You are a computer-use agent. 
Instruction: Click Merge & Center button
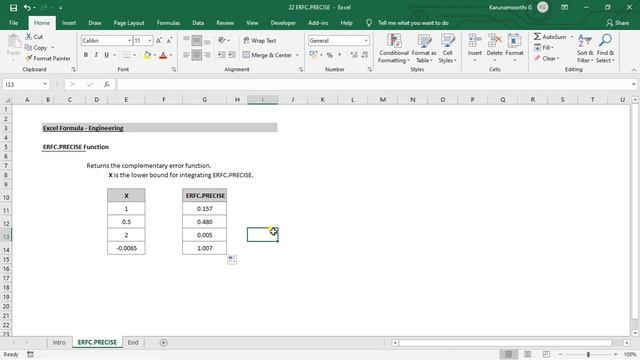(x=267, y=55)
